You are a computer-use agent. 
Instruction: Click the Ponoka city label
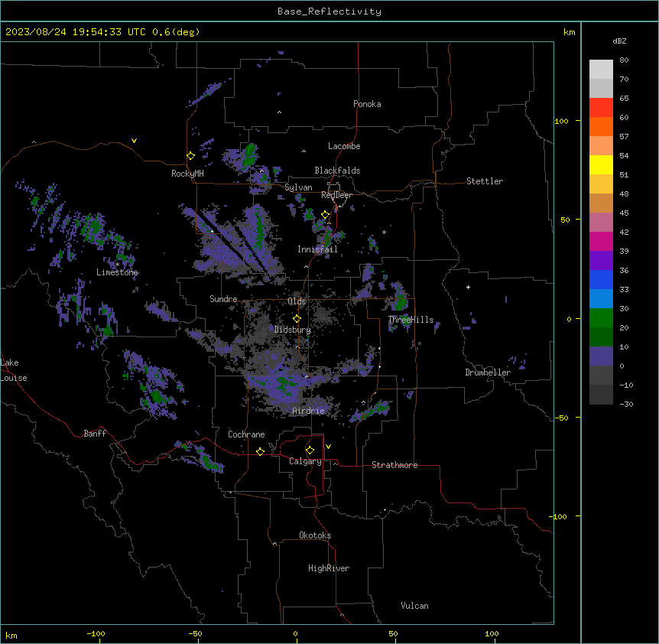(367, 104)
